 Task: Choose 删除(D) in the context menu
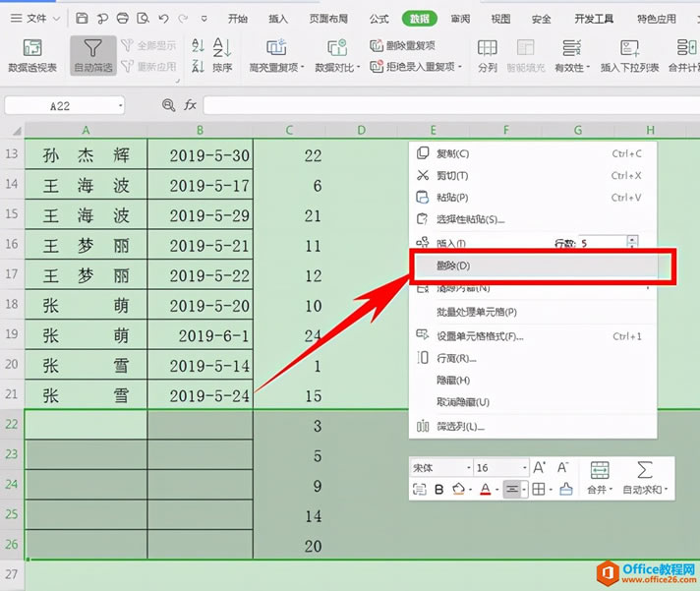(533, 266)
